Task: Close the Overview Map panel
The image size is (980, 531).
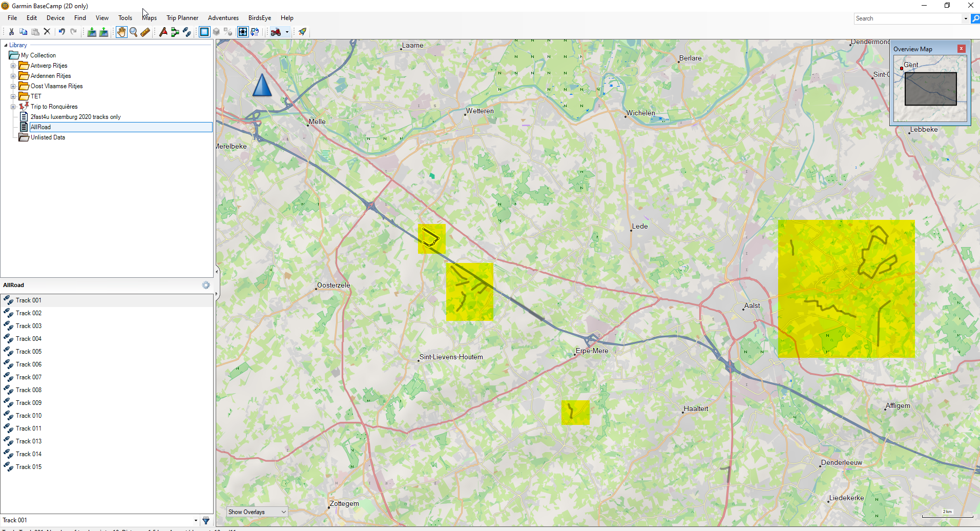Action: click(962, 49)
